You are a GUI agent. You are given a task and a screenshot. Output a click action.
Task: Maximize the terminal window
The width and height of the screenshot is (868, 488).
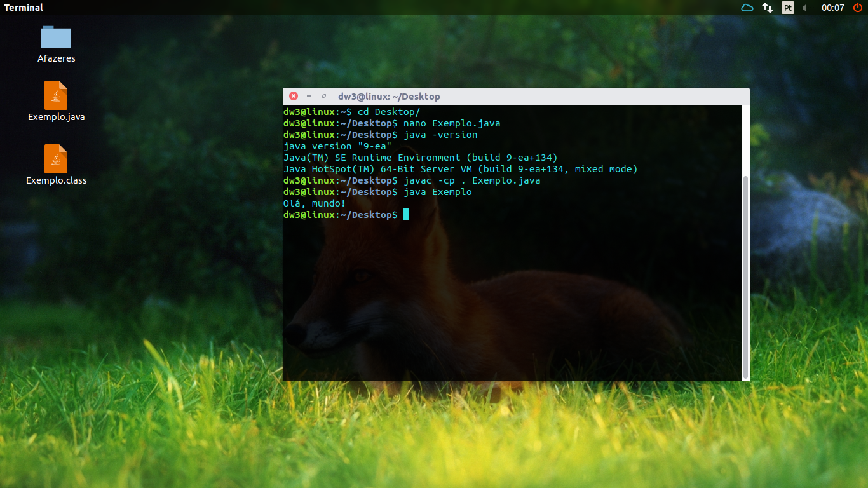tap(324, 96)
